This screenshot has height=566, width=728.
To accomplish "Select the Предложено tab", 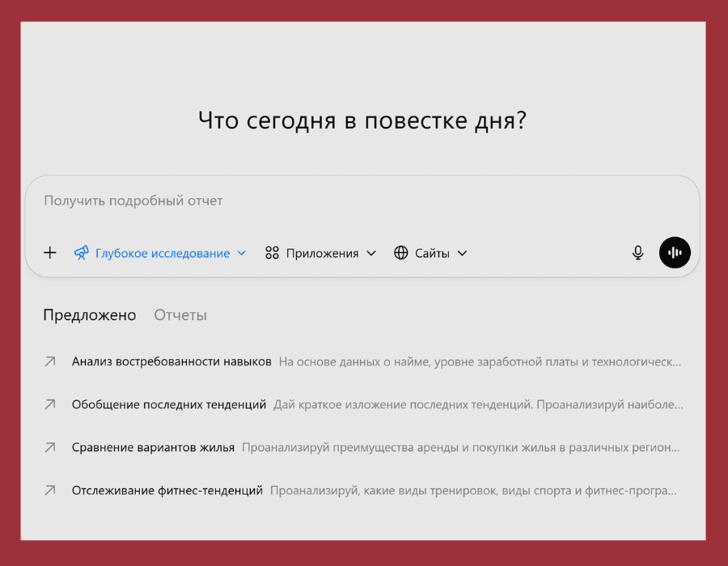I will (x=89, y=315).
